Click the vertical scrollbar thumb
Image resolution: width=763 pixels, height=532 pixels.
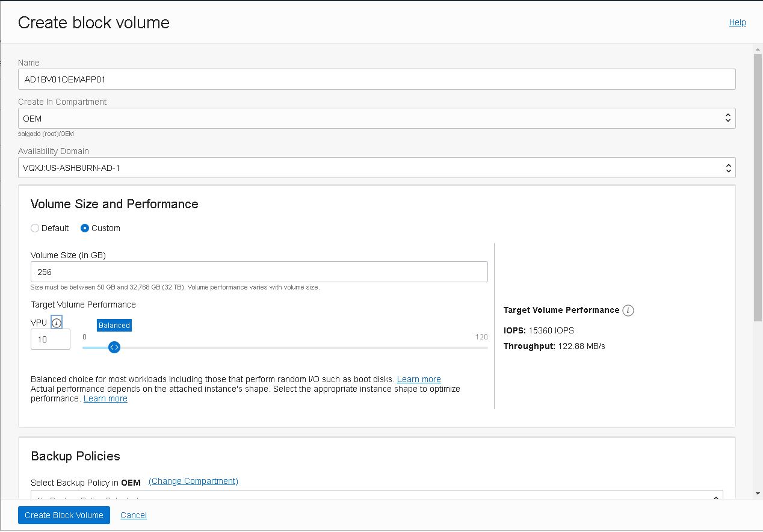tap(758, 187)
